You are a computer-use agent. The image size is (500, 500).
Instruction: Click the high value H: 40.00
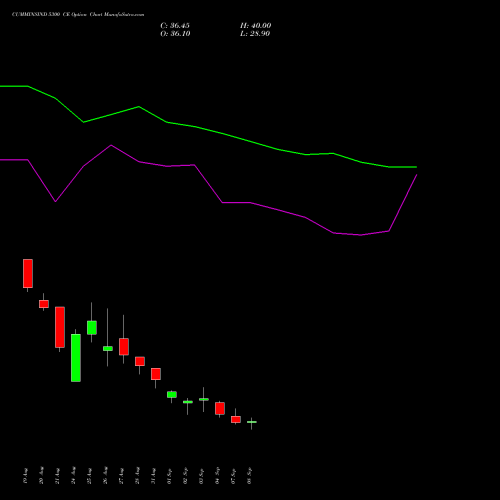pos(256,26)
